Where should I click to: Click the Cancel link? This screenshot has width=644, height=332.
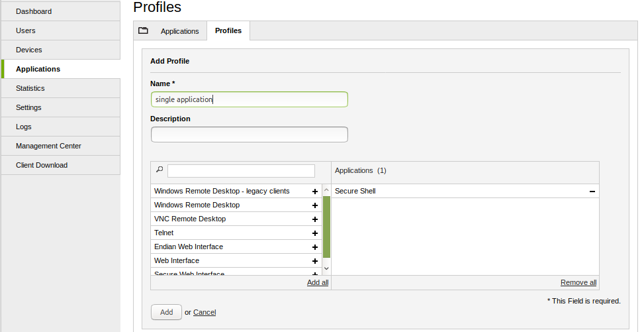pyautogui.click(x=205, y=312)
